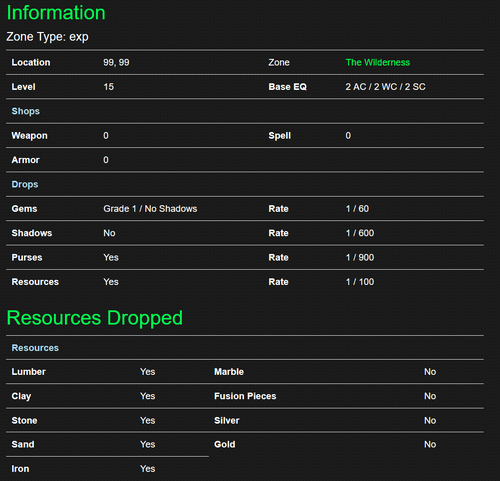Click the Silver row label
Screen dimensions: 500x481
(x=227, y=420)
